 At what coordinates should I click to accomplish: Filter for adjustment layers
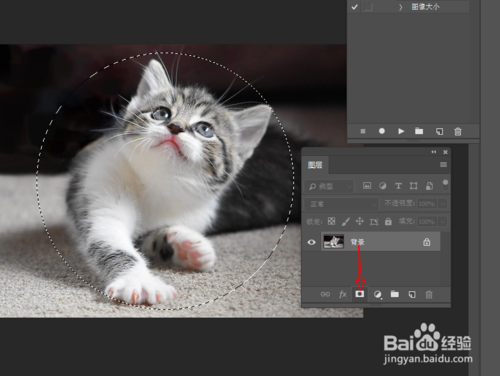383,186
